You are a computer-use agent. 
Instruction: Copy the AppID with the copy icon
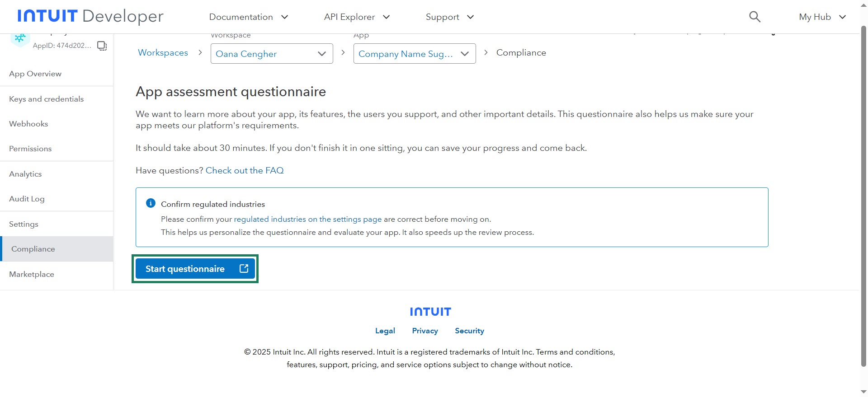pyautogui.click(x=102, y=46)
